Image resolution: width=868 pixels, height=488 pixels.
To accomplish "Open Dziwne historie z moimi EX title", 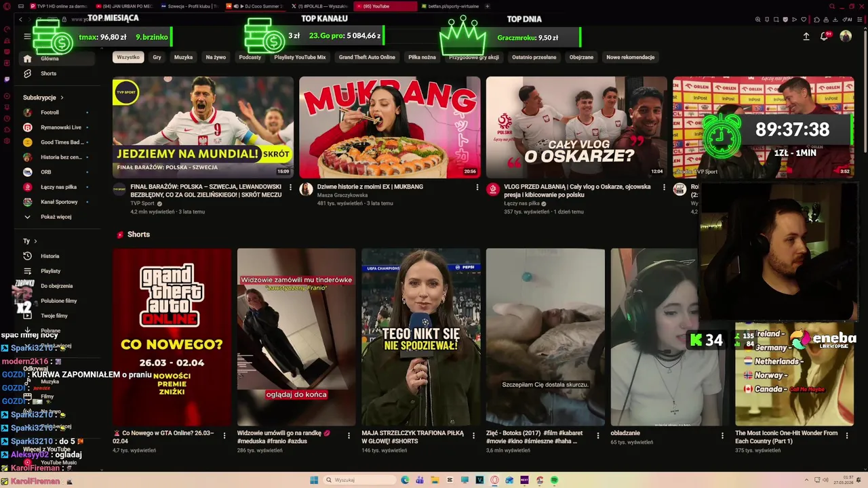I will click(370, 186).
